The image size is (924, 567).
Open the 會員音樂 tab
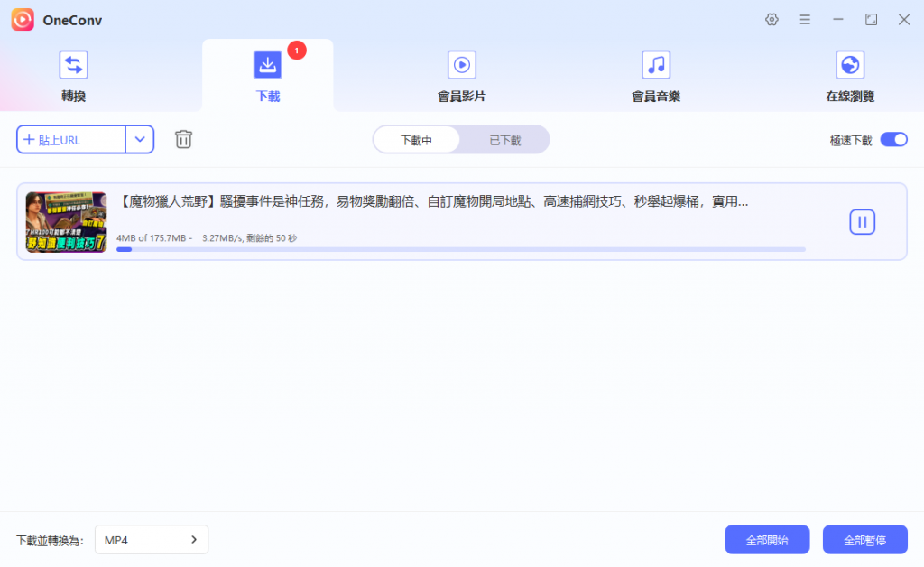[656, 76]
